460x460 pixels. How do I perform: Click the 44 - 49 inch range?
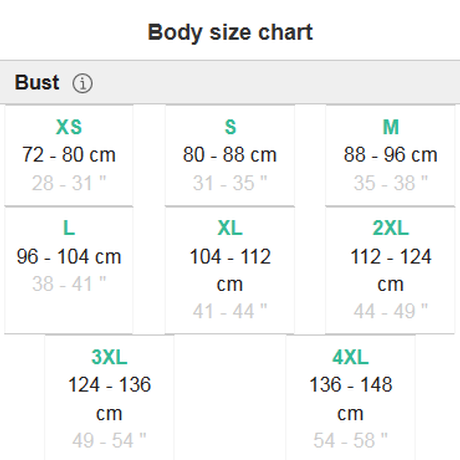point(390,311)
